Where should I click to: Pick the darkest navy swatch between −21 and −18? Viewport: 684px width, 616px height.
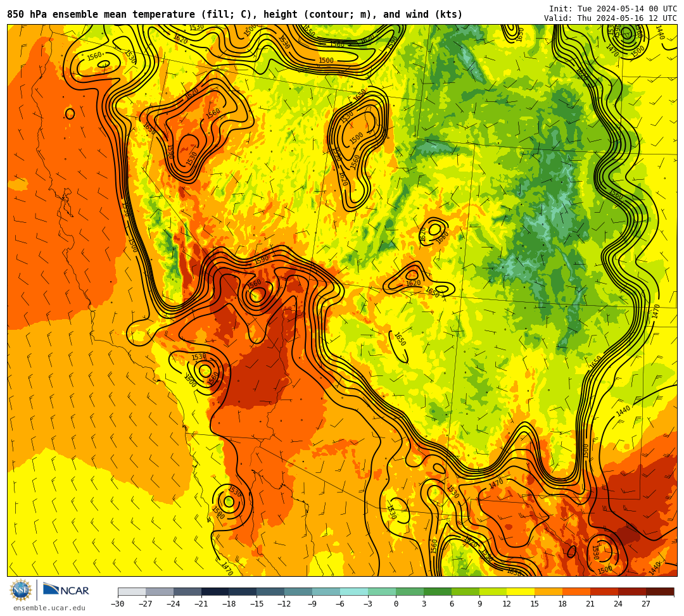[x=215, y=592]
